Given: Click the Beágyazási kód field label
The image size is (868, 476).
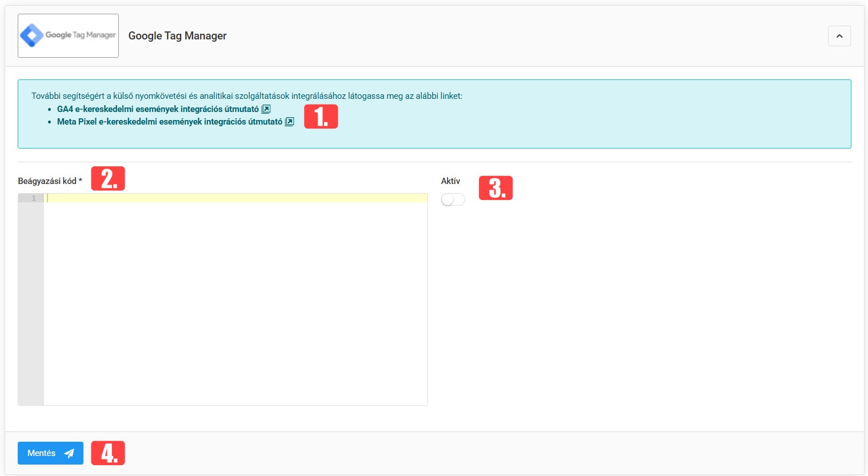Looking at the screenshot, I should 50,181.
